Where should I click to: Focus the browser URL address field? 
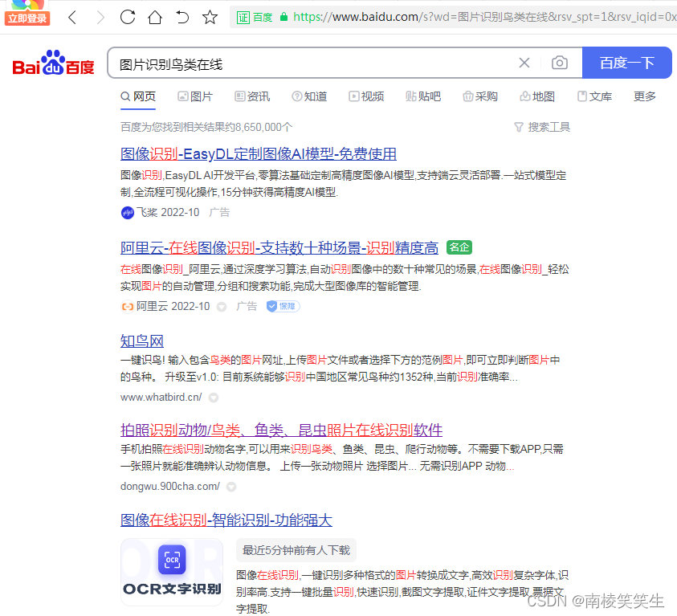(x=454, y=17)
